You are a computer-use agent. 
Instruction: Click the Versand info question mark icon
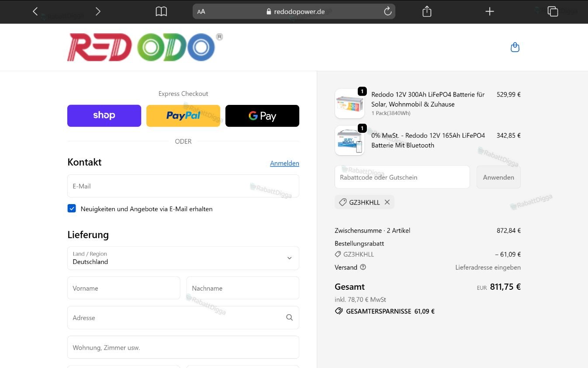click(363, 267)
